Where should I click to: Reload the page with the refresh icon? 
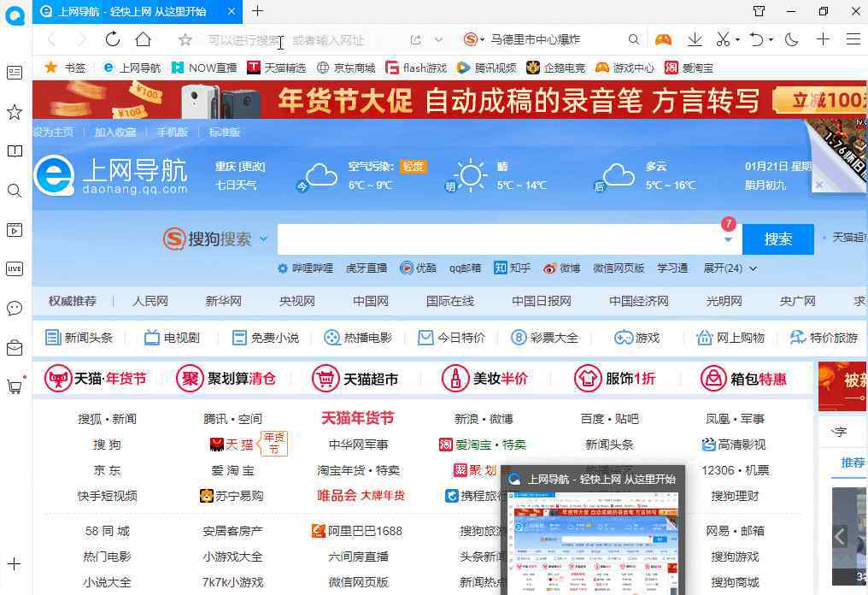(x=113, y=39)
